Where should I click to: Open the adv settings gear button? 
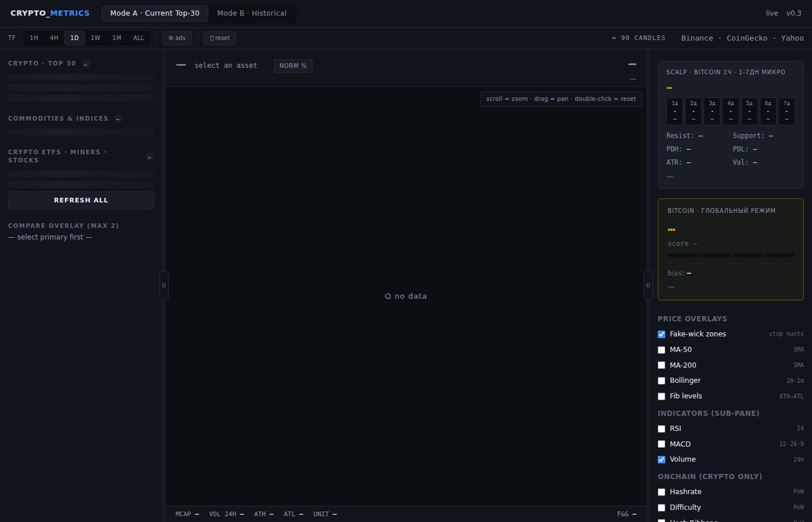[x=177, y=38]
